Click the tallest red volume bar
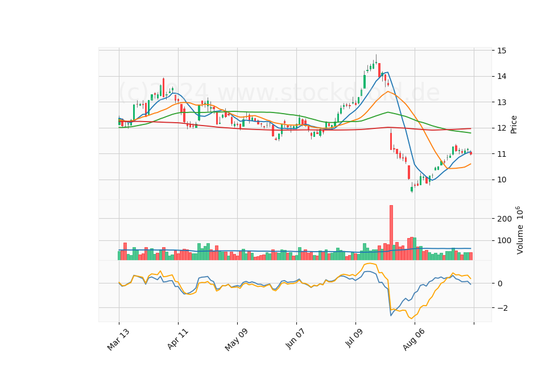This screenshot has width=546, height=392. coord(391,233)
